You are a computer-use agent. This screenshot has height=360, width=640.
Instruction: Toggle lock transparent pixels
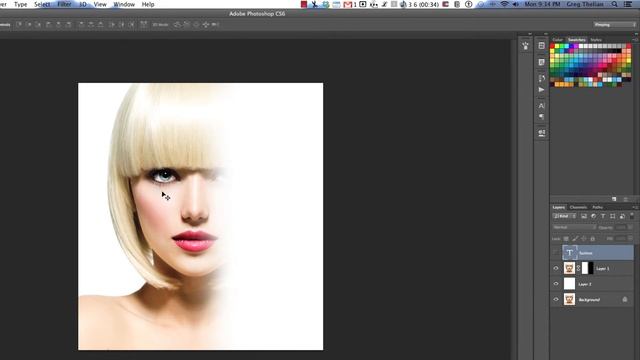(x=566, y=238)
